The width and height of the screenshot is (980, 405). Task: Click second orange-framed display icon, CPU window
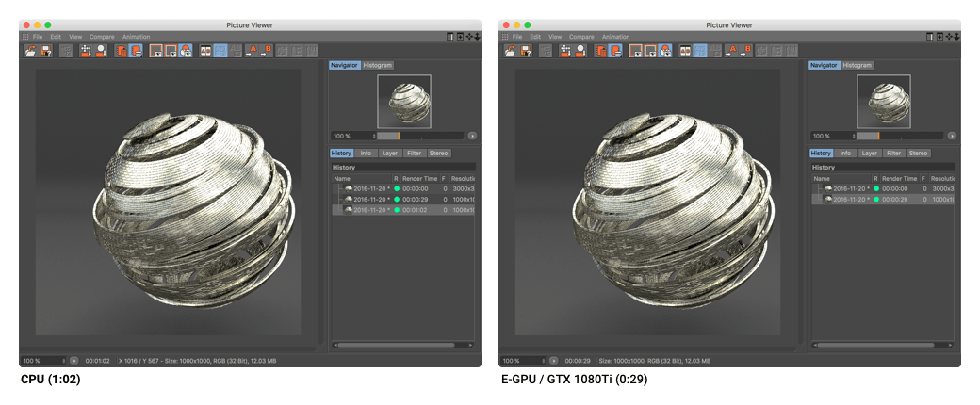171,51
